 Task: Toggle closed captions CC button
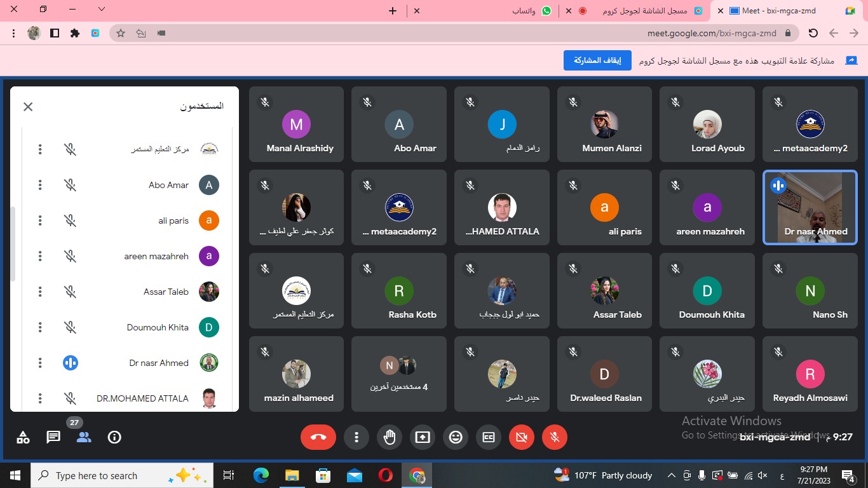pos(489,437)
